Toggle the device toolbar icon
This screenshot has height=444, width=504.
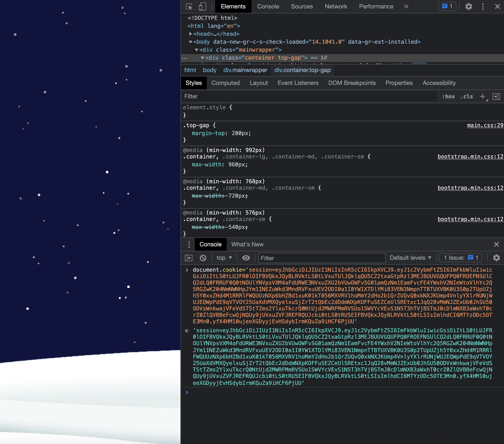[202, 6]
